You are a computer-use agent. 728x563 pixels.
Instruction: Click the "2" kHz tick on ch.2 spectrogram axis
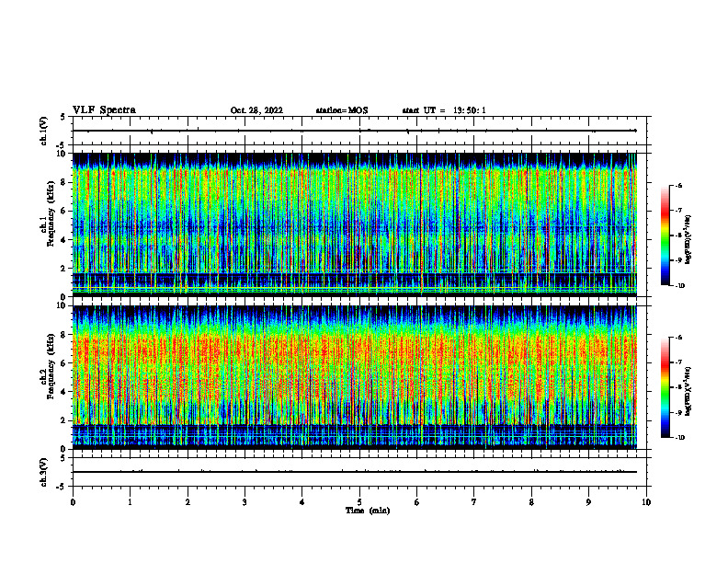(64, 420)
